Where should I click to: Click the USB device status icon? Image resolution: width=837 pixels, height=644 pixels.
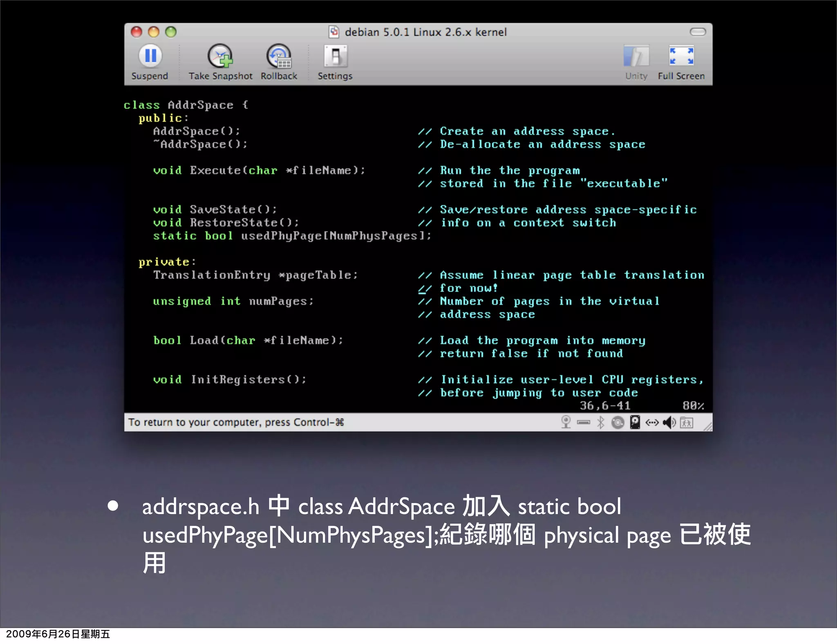tap(583, 422)
